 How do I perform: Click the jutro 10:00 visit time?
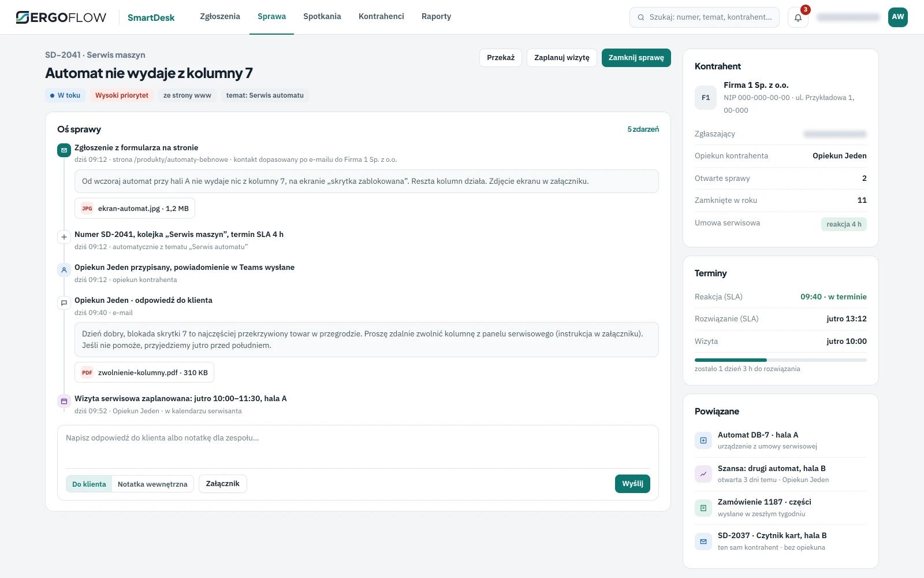846,342
